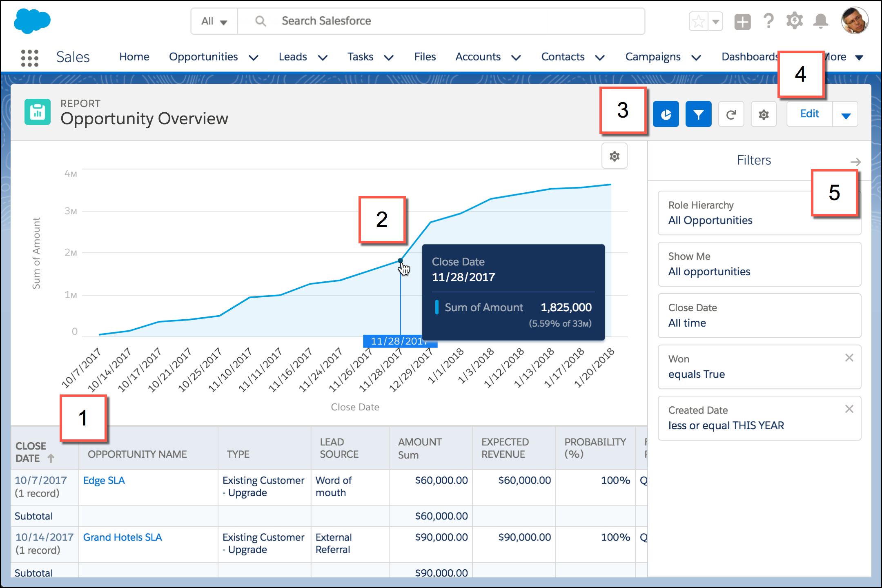Click the Edit button
Viewport: 882px width, 588px height.
[x=809, y=114]
